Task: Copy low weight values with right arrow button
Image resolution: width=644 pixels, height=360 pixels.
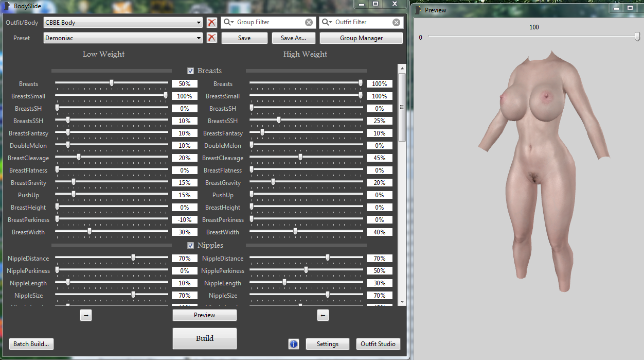Action: [86, 316]
